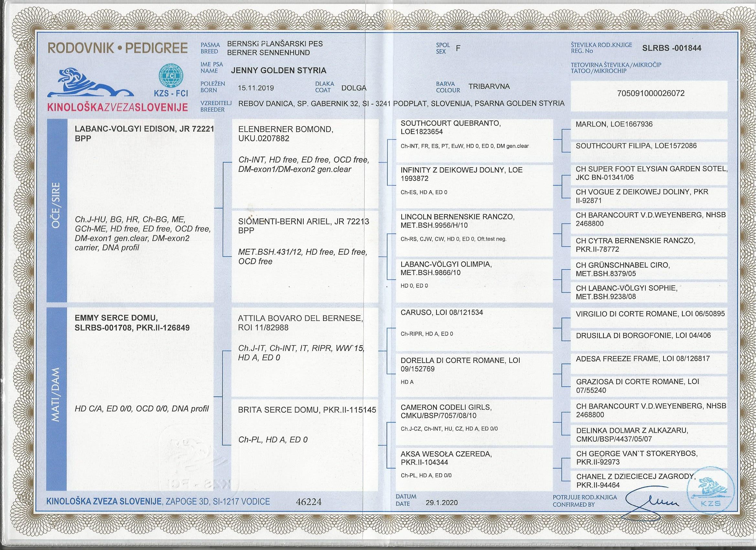Click the RODOVNIK • PEDIGREE heading
This screenshot has height=550, width=756.
pos(117,48)
